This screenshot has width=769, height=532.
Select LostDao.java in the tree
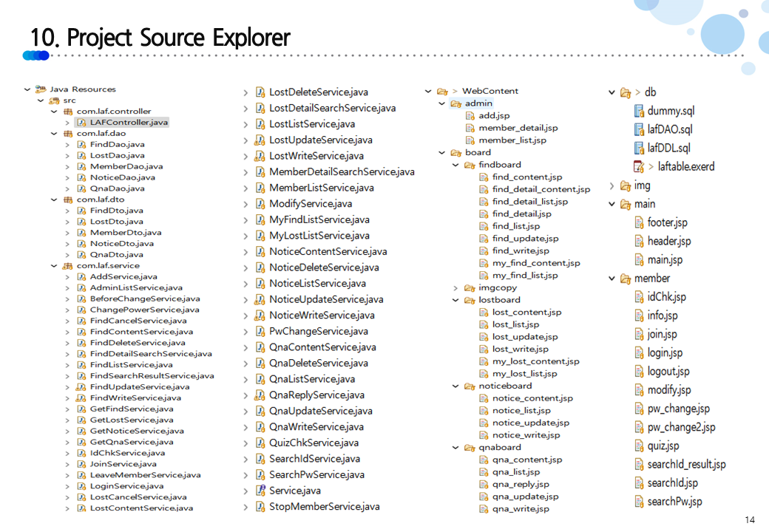pos(118,155)
